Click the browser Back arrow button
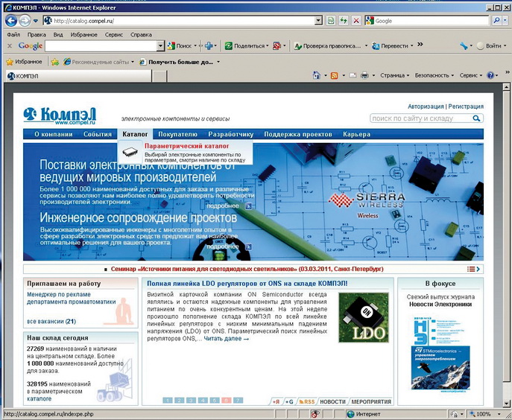 pyautogui.click(x=11, y=21)
